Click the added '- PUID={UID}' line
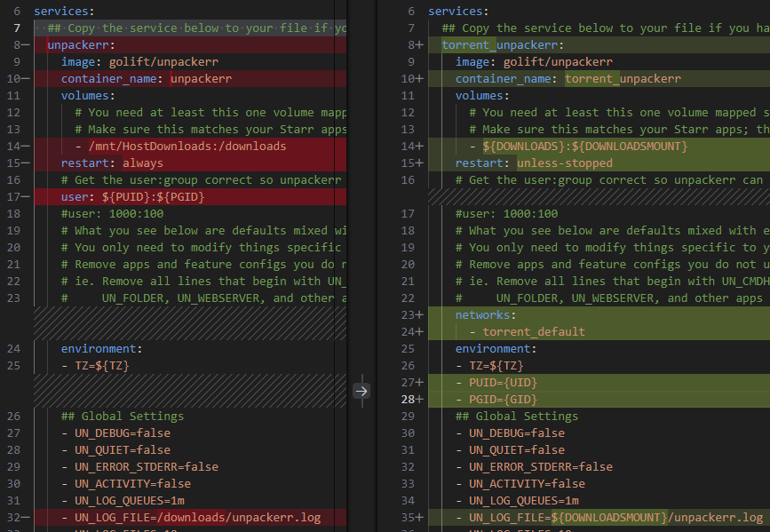 point(496,383)
